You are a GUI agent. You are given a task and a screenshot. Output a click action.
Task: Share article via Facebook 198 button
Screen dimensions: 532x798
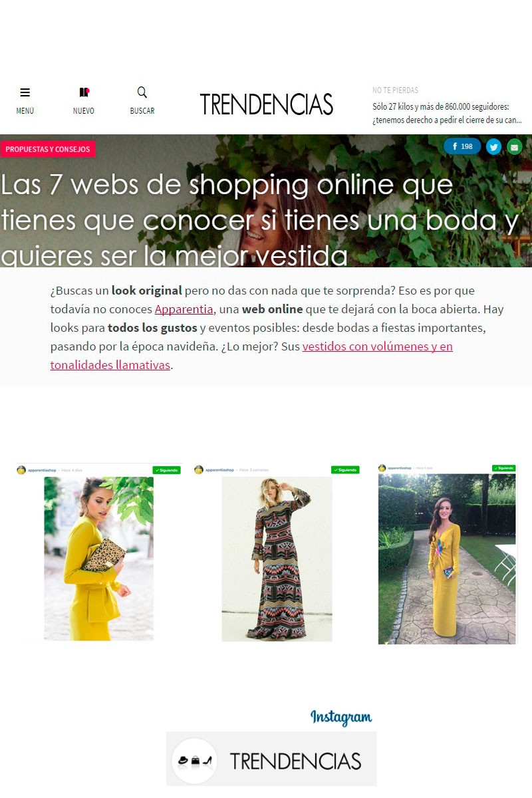pos(462,146)
